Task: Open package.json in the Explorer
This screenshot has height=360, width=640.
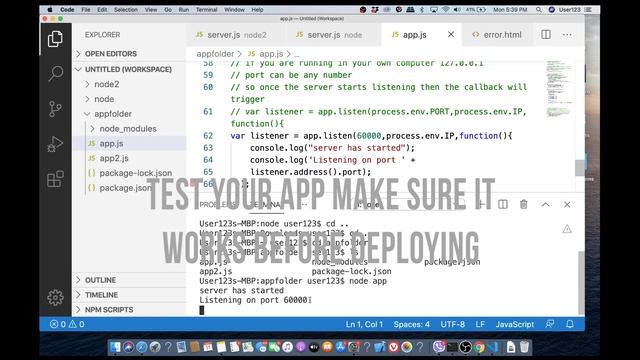Action: 124,188
